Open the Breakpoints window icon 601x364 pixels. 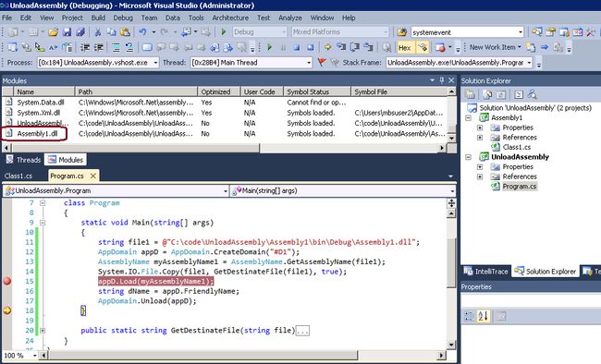pyautogui.click(x=440, y=47)
